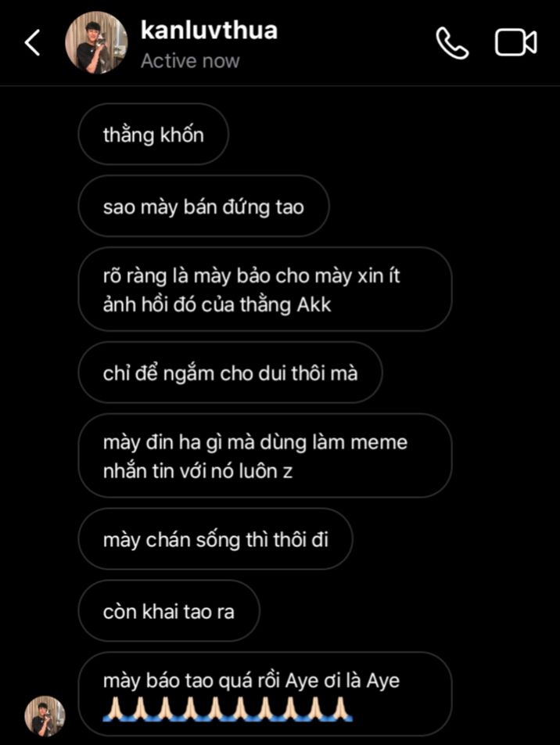Select the message 'chỉ để ngắm cho dui thôi mà'
This screenshot has height=745, width=560.
point(231,372)
